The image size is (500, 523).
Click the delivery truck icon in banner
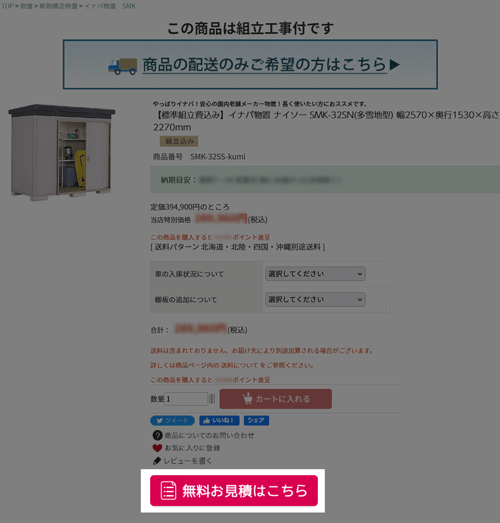[x=122, y=66]
